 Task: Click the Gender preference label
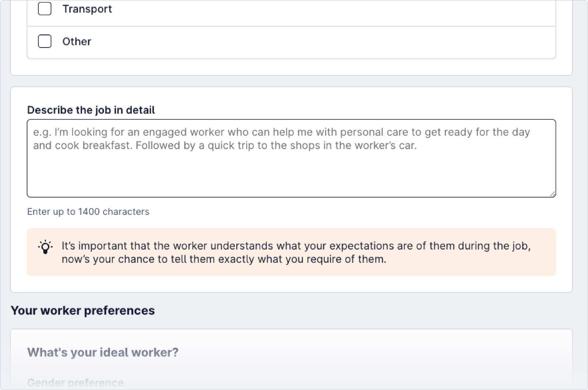click(x=76, y=382)
